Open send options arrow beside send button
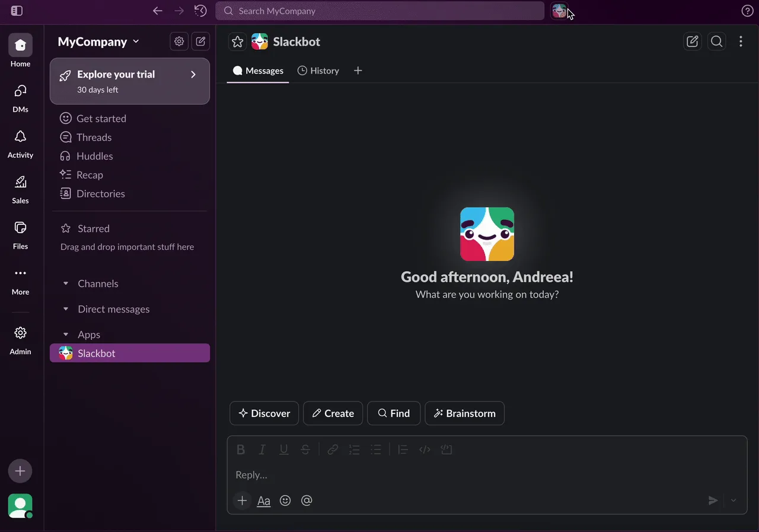 pyautogui.click(x=734, y=501)
